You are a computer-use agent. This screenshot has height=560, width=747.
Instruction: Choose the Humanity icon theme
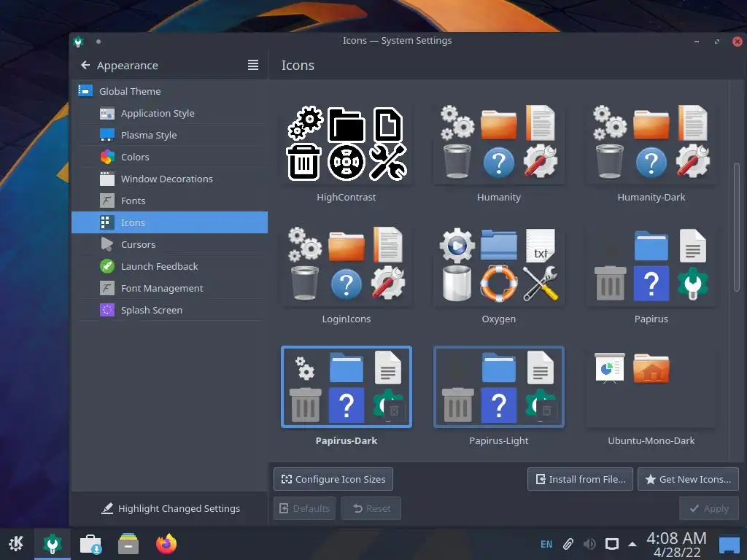coord(499,144)
